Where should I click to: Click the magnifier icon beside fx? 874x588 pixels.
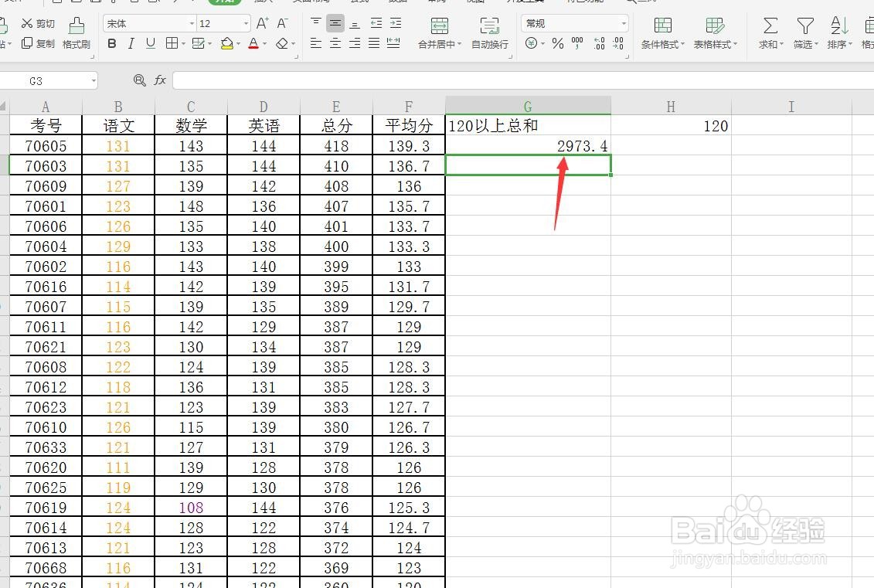tap(139, 80)
